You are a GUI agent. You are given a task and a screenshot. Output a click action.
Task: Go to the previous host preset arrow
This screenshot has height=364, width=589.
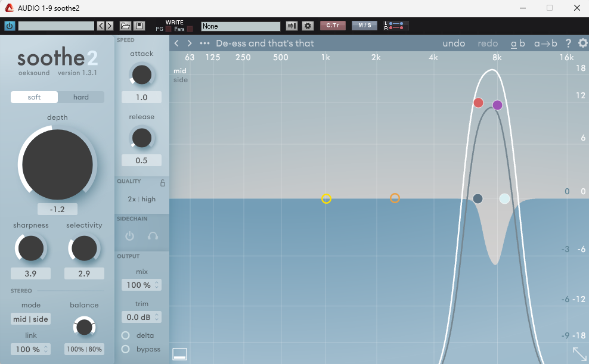pos(101,26)
